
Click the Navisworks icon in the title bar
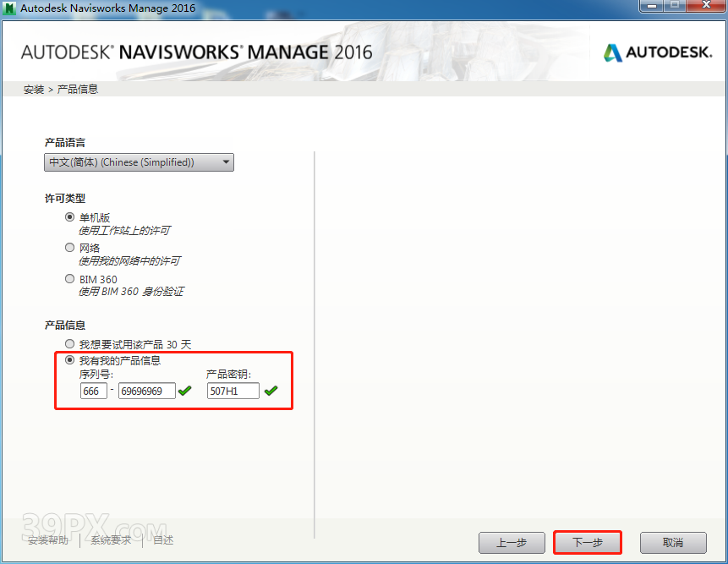click(10, 8)
